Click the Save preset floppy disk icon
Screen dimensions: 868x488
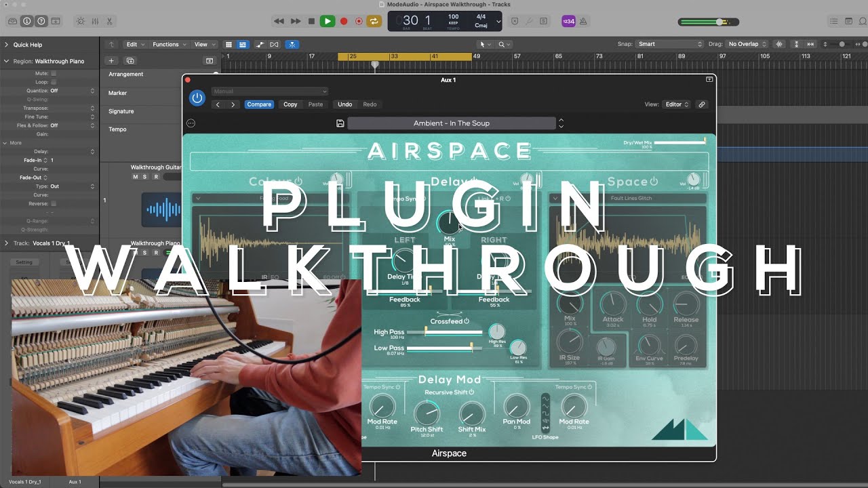[340, 123]
